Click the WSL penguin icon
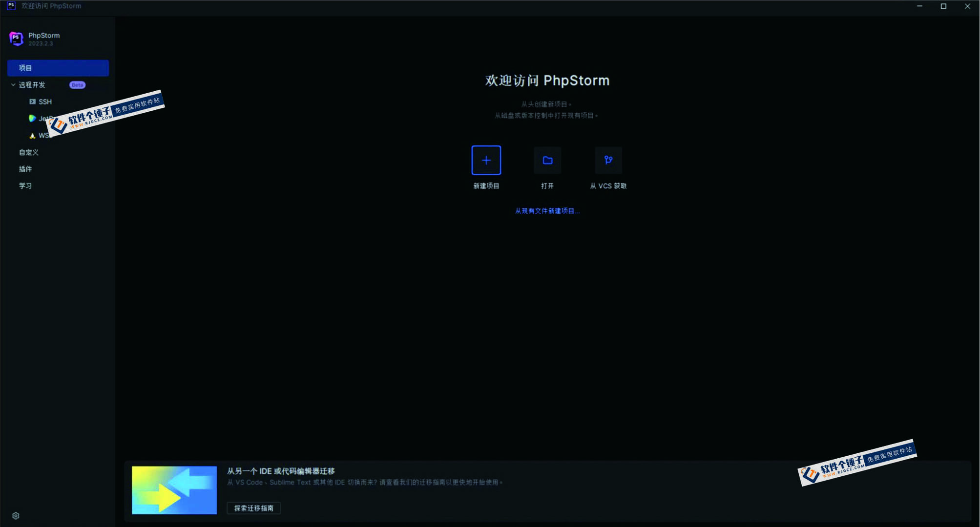The image size is (980, 527). [32, 136]
